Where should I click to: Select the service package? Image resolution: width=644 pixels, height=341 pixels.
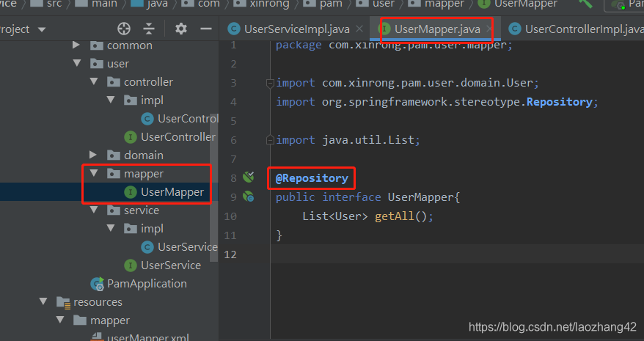tap(142, 210)
